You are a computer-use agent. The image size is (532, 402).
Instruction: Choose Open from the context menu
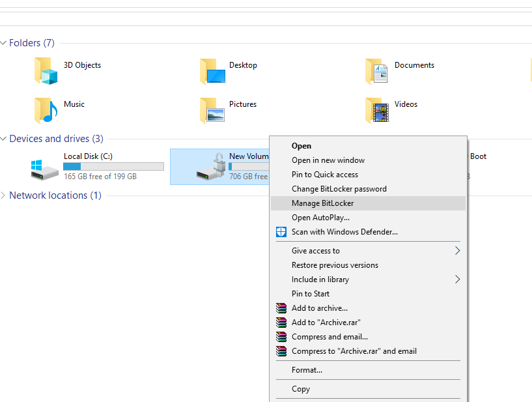coord(368,146)
